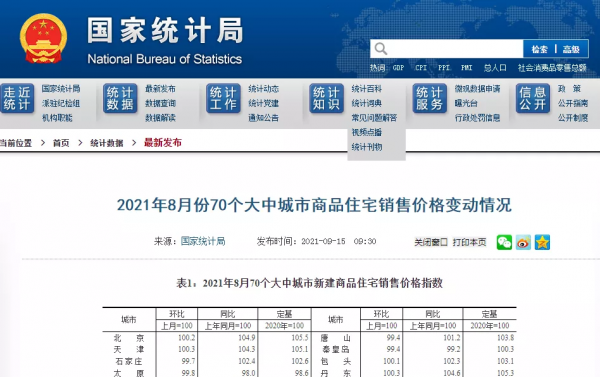Click 最新发布 in breadcrumb
This screenshot has width=600, height=377.
[163, 143]
